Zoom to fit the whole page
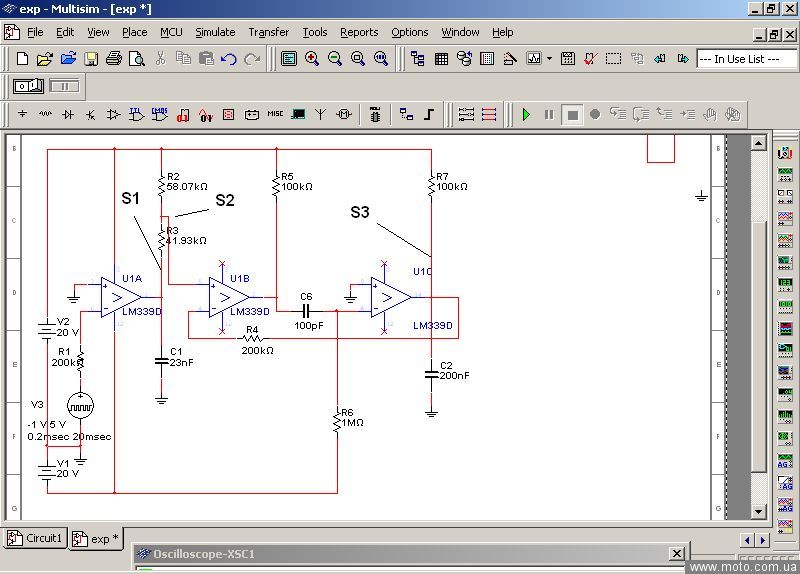The width and height of the screenshot is (800, 574). [381, 59]
